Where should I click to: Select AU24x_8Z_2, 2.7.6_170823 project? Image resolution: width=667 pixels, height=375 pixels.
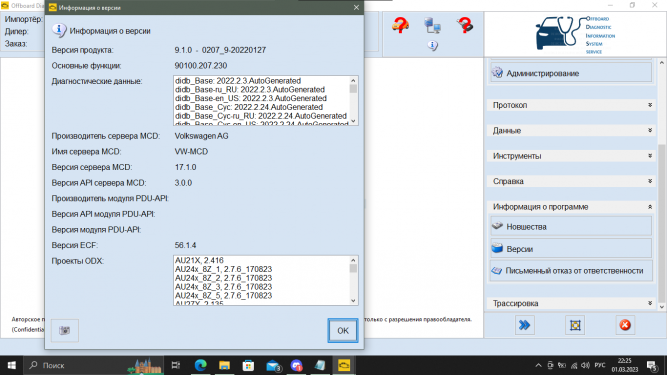pos(223,278)
